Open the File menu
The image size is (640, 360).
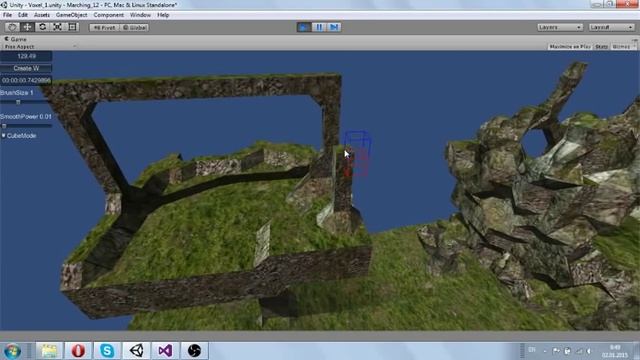[x=7, y=15]
